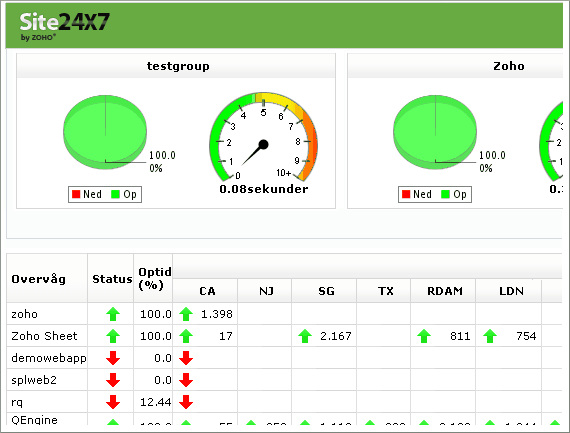The width and height of the screenshot is (570, 433).
Task: Click demowebapp's red CA down arrow
Action: pos(186,358)
